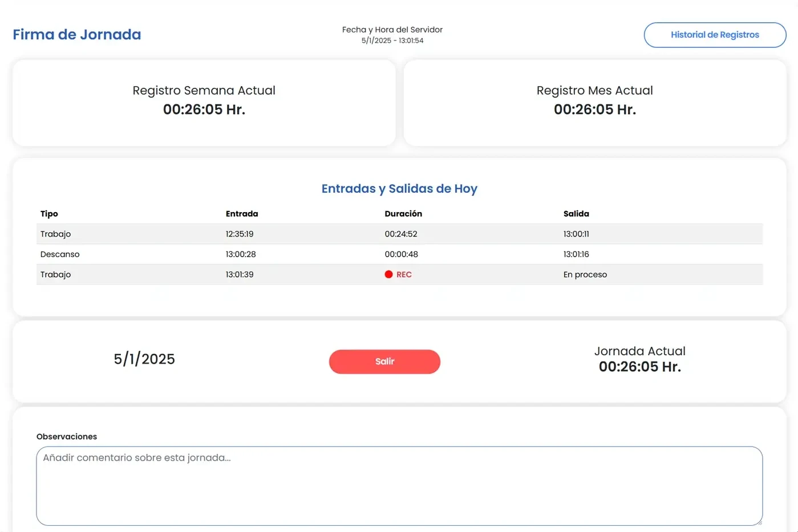This screenshot has height=532, width=798.
Task: Click the server date and time display
Action: click(x=392, y=34)
